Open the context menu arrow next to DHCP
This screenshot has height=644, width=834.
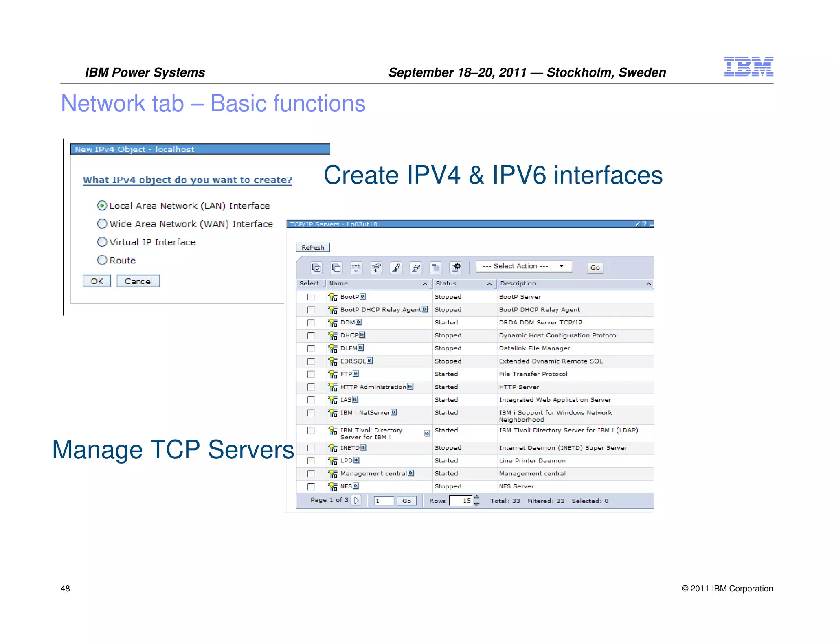click(x=362, y=335)
